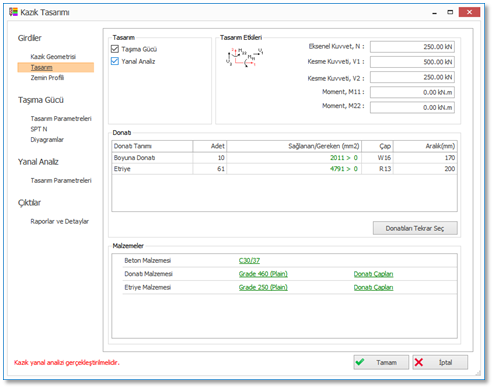This screenshot has height=389, width=494.
Task: Open Diyagramlar in the sidebar
Action: tap(47, 140)
